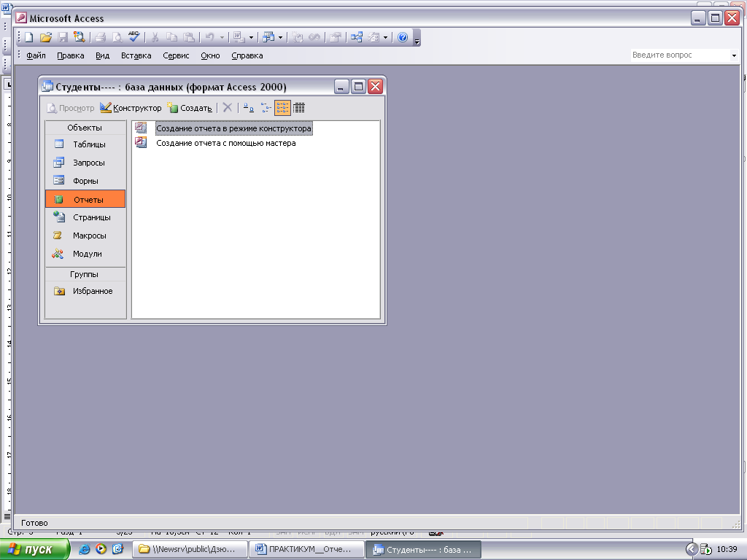Open a database with the folder icon

pyautogui.click(x=46, y=37)
